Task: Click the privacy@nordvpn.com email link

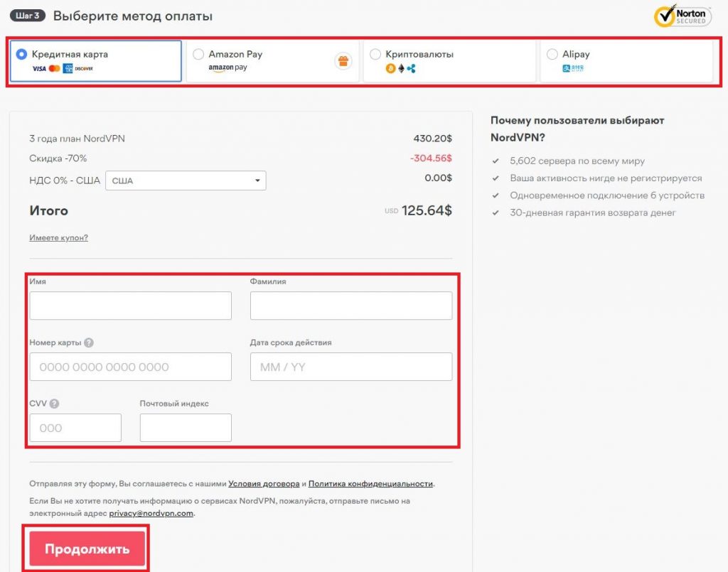Action: click(x=151, y=513)
